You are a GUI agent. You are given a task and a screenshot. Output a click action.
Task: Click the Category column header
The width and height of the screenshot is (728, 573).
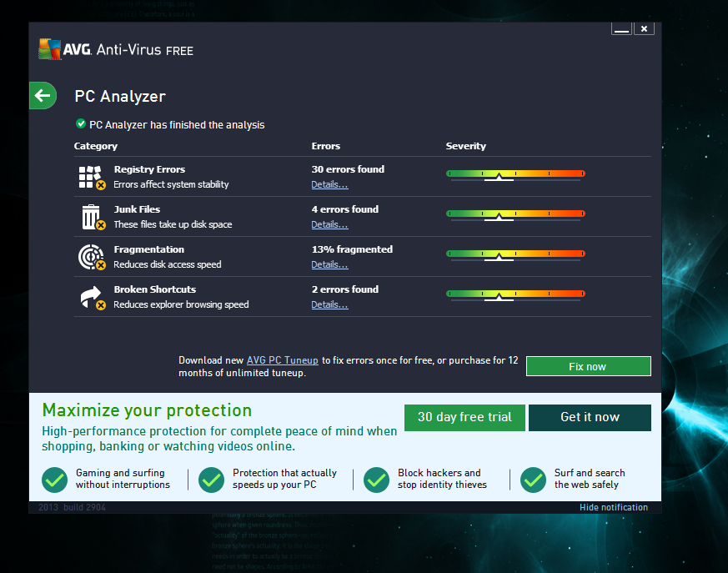click(96, 146)
